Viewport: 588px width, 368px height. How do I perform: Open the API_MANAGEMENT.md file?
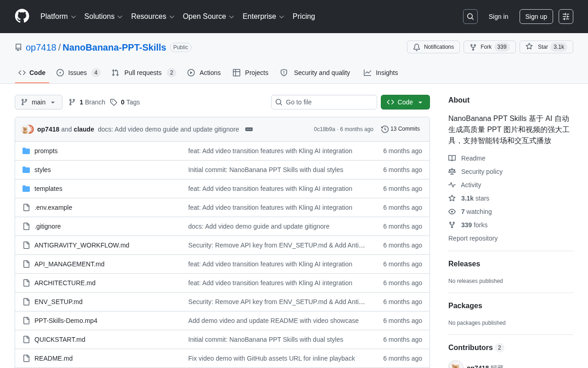[69, 264]
